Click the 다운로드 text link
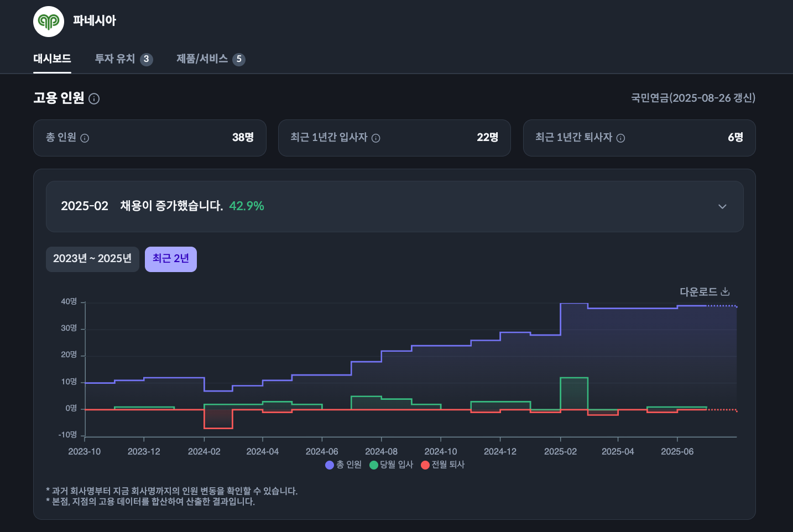 [x=698, y=291]
